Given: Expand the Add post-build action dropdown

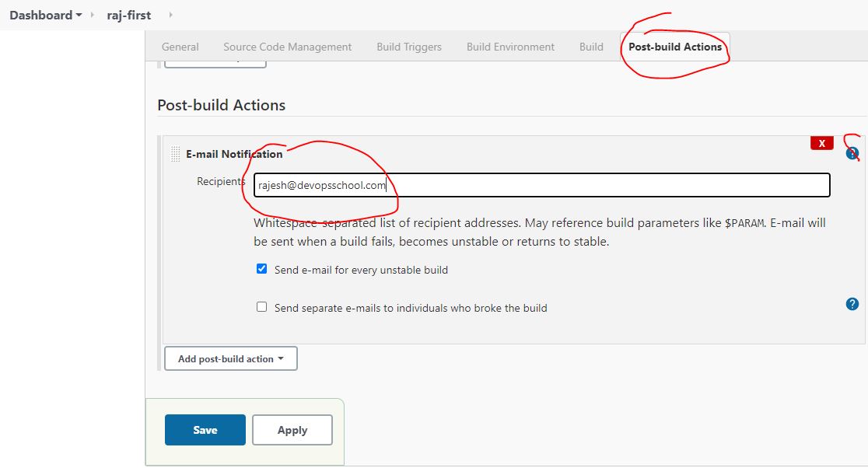Looking at the screenshot, I should [x=230, y=358].
